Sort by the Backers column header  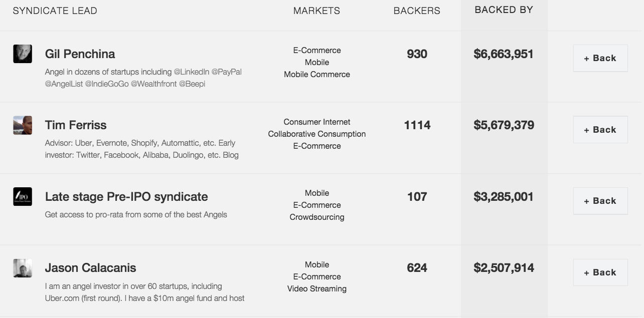point(417,11)
